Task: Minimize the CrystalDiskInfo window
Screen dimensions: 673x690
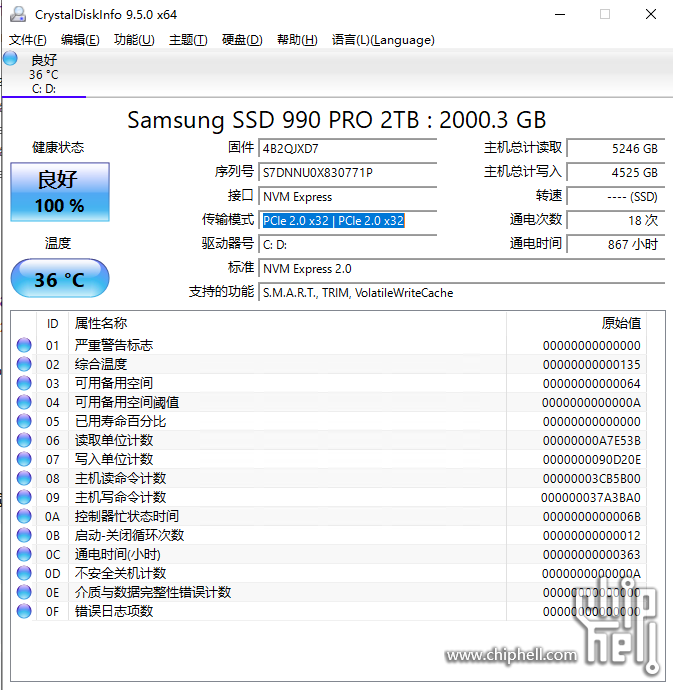Action: (560, 14)
